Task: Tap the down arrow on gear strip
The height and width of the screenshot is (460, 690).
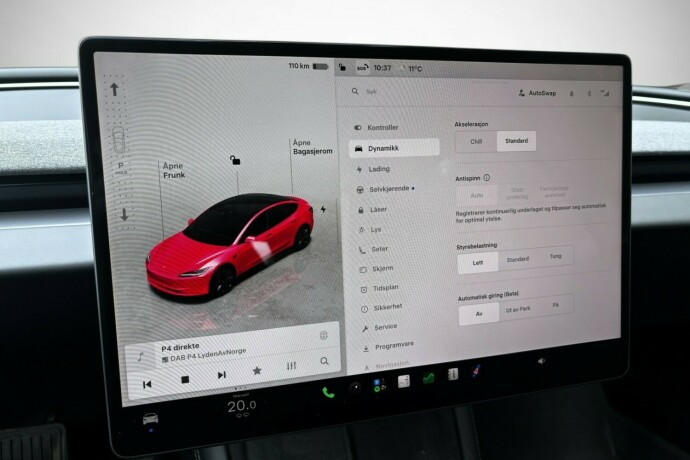Action: point(125,215)
